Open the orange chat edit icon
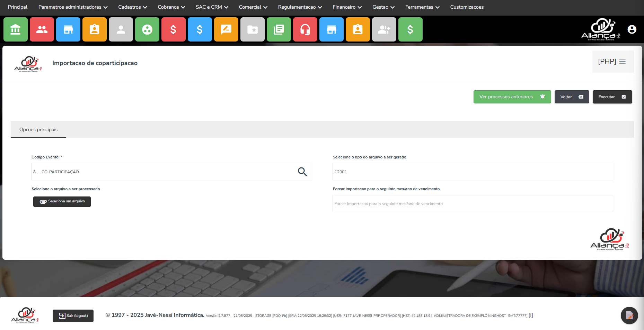Image resolution: width=644 pixels, height=330 pixels. (226, 30)
